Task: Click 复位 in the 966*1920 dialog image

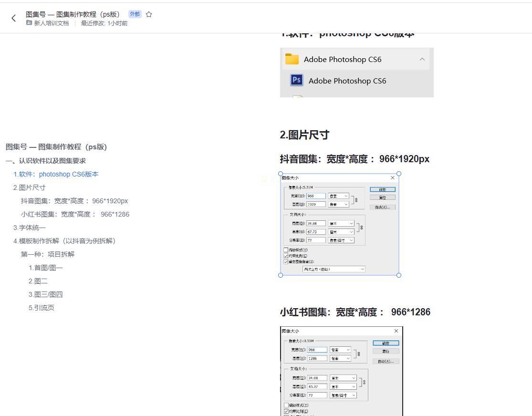Action: pyautogui.click(x=382, y=198)
